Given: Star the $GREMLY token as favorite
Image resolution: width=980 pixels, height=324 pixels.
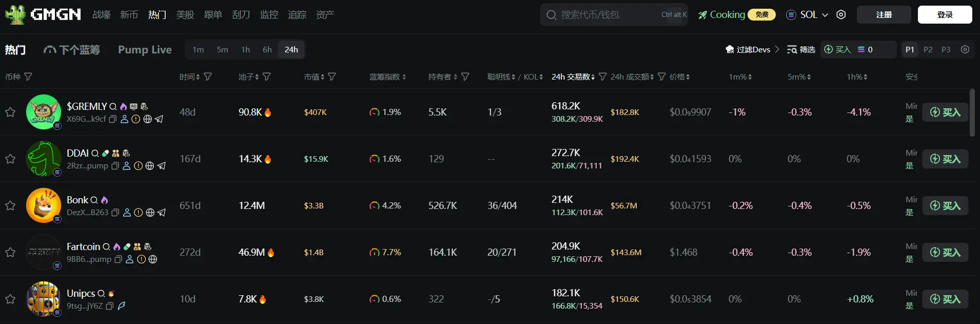Looking at the screenshot, I should (x=10, y=112).
